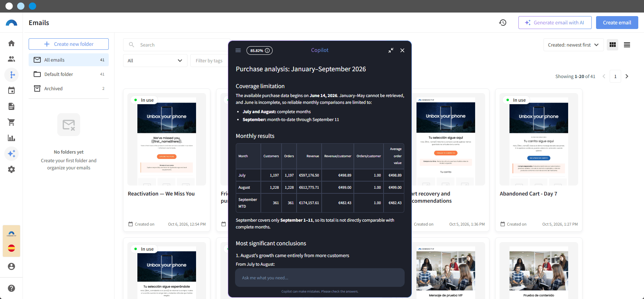Open the Created: newest first sort dropdown
This screenshot has width=644, height=299.
(x=573, y=45)
